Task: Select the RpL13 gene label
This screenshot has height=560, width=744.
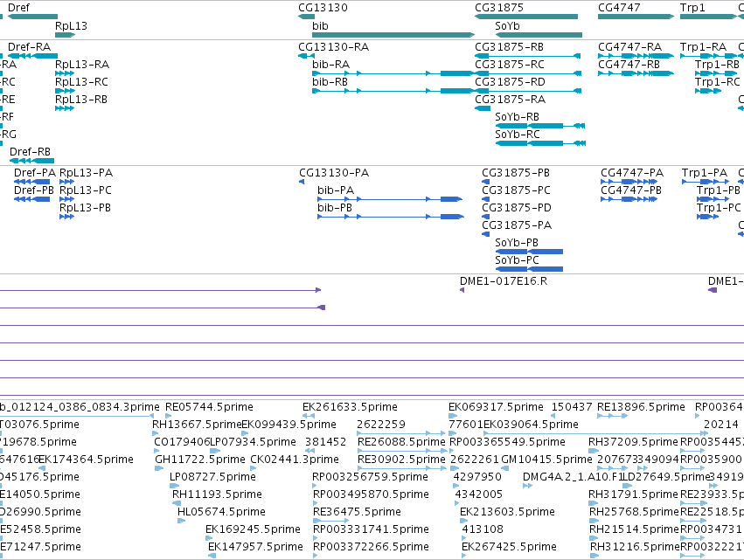Action: click(x=71, y=25)
